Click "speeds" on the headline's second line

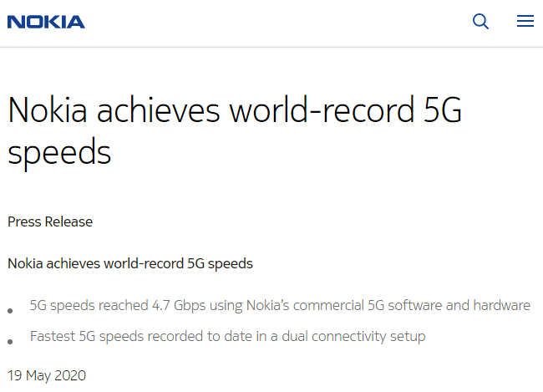[x=58, y=153]
